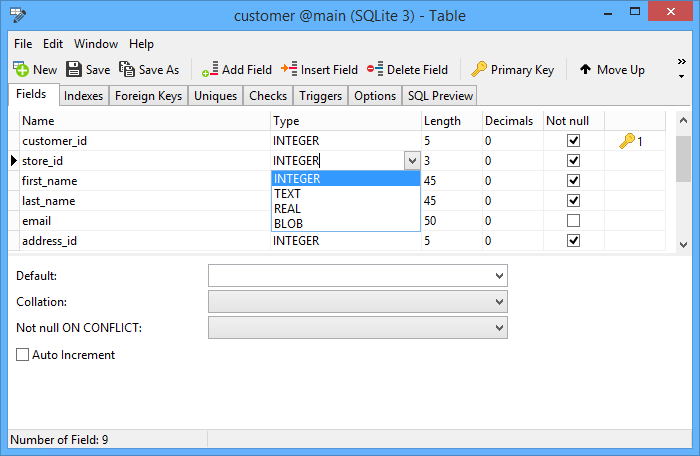700x456 pixels.
Task: Move the field up with the arrow icon
Action: (585, 69)
